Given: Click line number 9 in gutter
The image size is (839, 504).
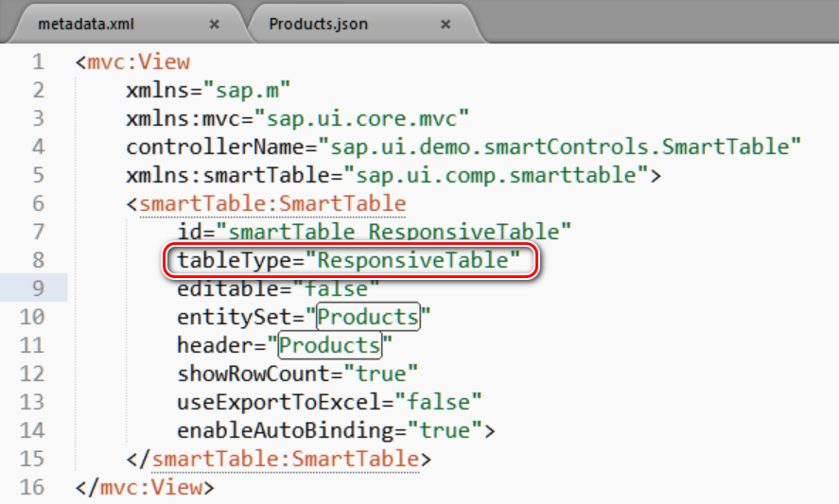Looking at the screenshot, I should coord(38,287).
